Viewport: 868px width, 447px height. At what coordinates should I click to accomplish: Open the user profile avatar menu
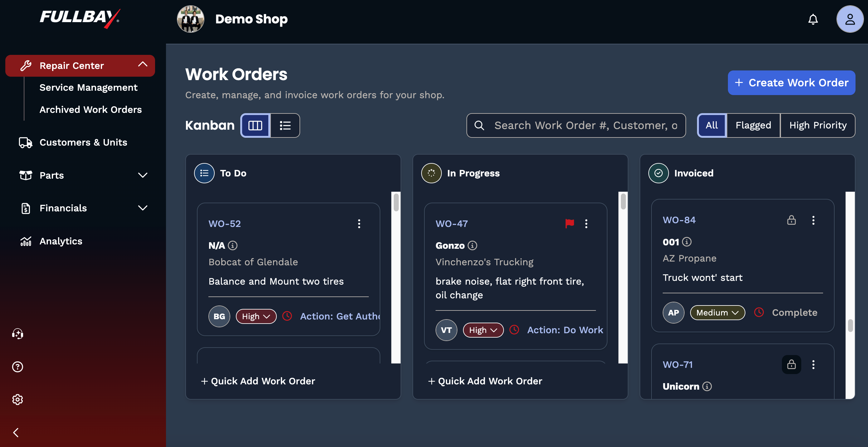(850, 19)
